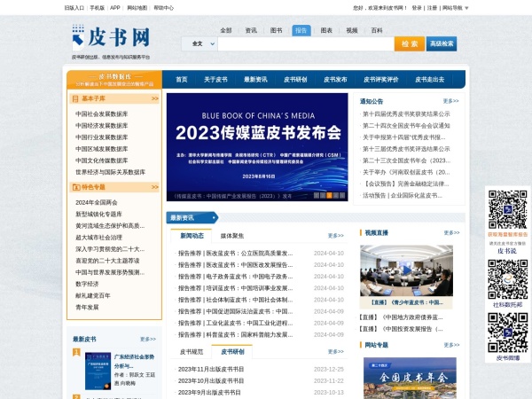Click the 基本子库 list icon

coord(75,98)
